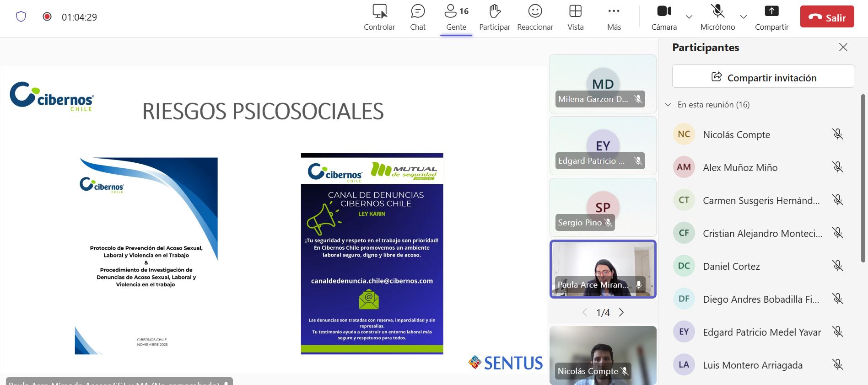
Task: Click the Compartir invitación button
Action: (x=763, y=77)
